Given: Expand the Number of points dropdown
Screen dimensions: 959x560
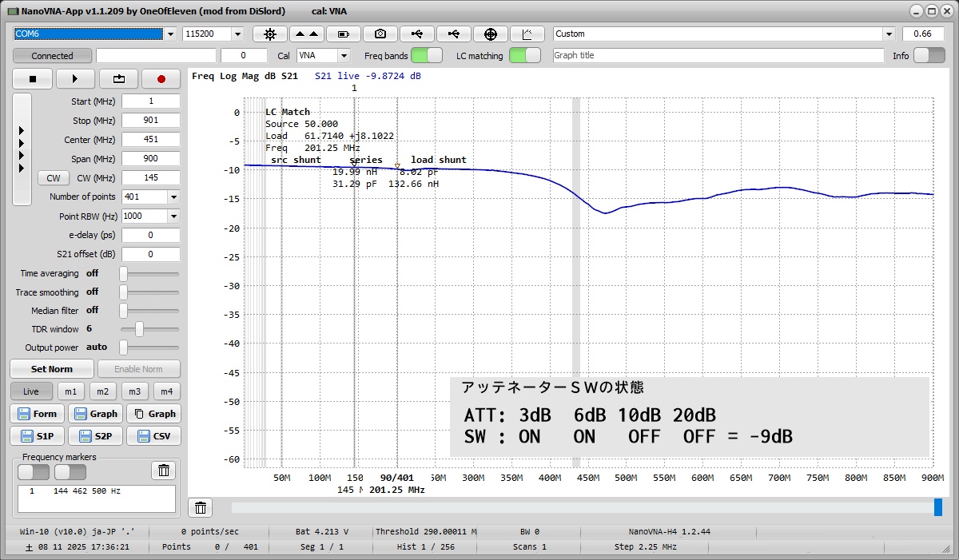Looking at the screenshot, I should 173,197.
